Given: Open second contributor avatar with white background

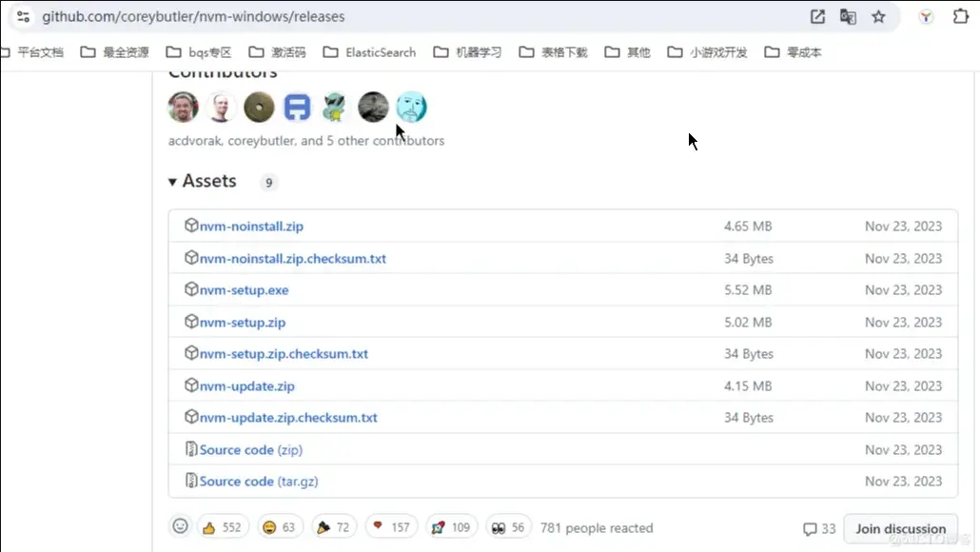Looking at the screenshot, I should pyautogui.click(x=221, y=107).
